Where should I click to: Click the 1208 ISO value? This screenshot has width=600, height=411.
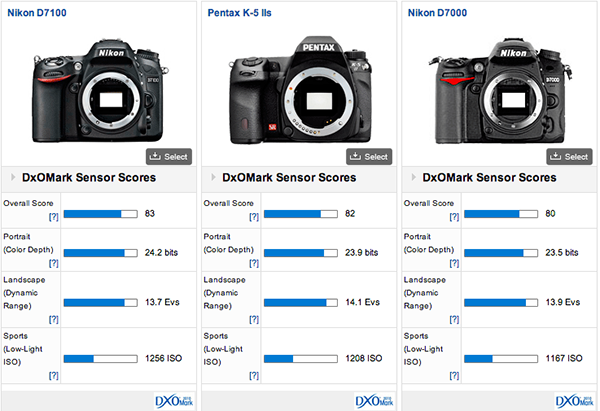coord(364,359)
